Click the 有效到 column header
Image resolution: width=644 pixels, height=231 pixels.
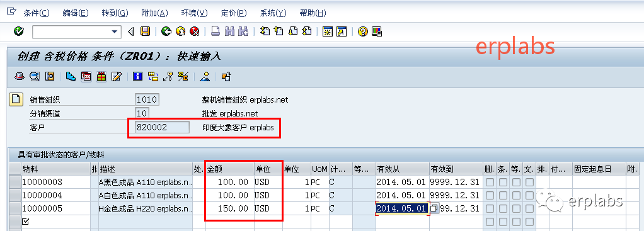[x=456, y=169]
